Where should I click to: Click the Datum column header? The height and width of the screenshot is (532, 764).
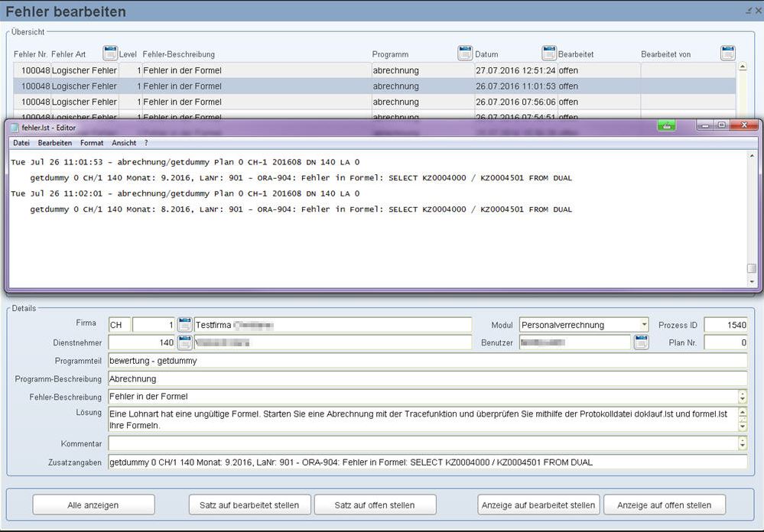click(486, 54)
